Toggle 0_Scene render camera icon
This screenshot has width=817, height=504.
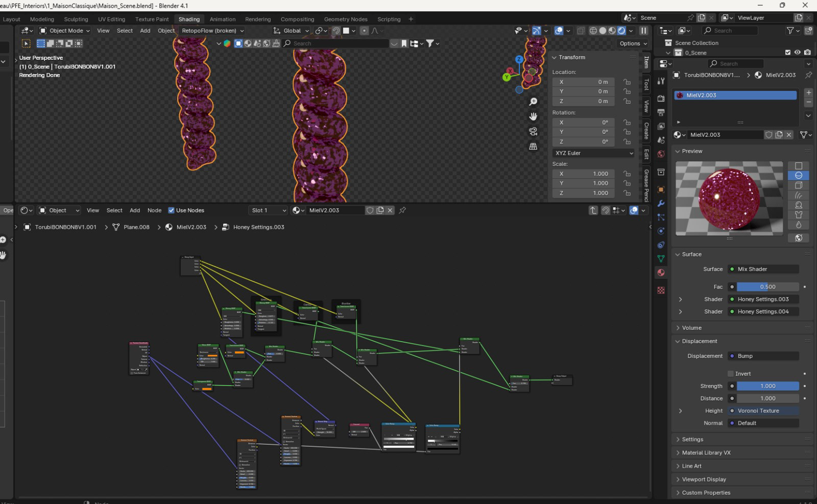point(807,53)
